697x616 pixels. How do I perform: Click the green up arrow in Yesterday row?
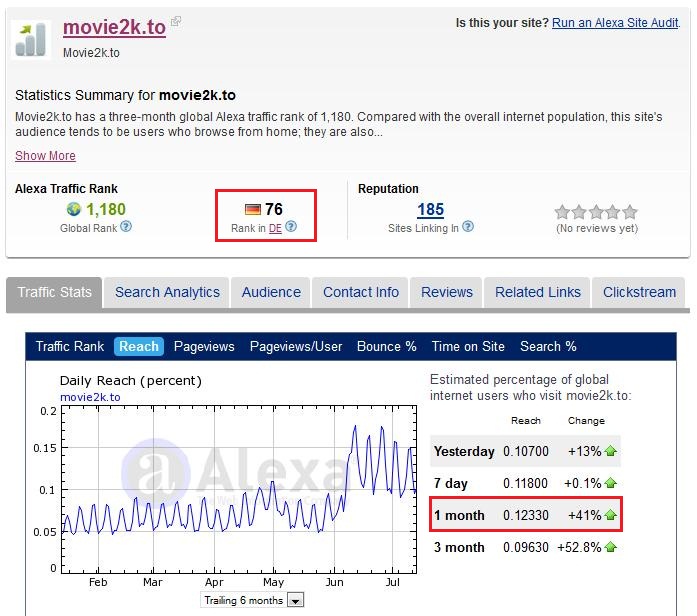coord(611,451)
